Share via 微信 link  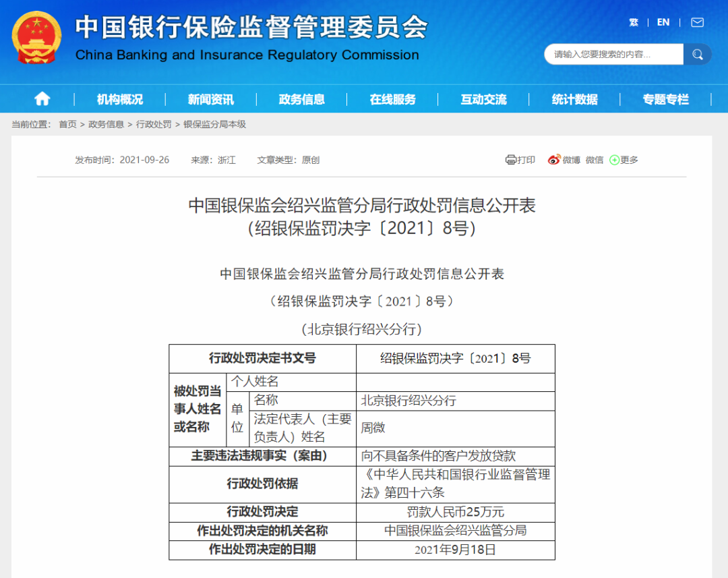point(595,160)
